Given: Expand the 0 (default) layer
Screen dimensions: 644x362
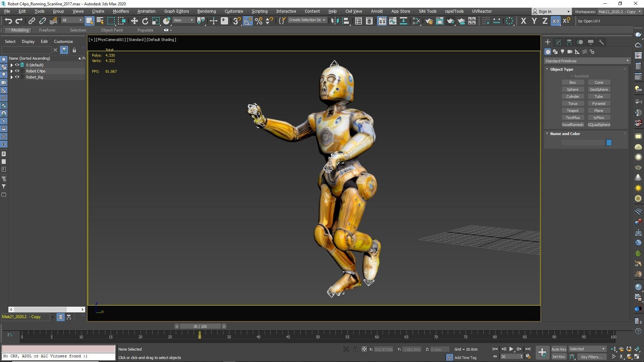Looking at the screenshot, I should [x=11, y=65].
